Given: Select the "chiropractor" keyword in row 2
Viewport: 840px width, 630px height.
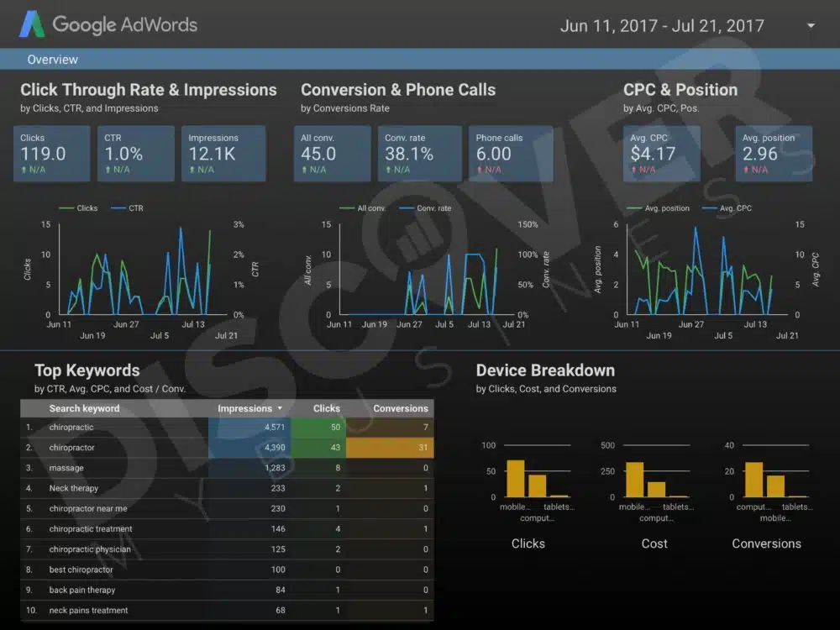Looking at the screenshot, I should point(71,448).
